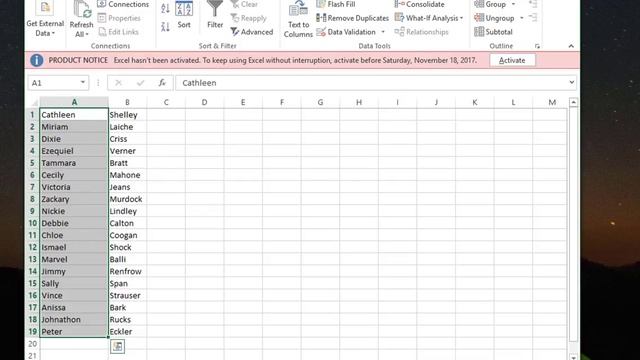The image size is (640, 360).
Task: Open Outline dialog launcher
Action: [537, 47]
